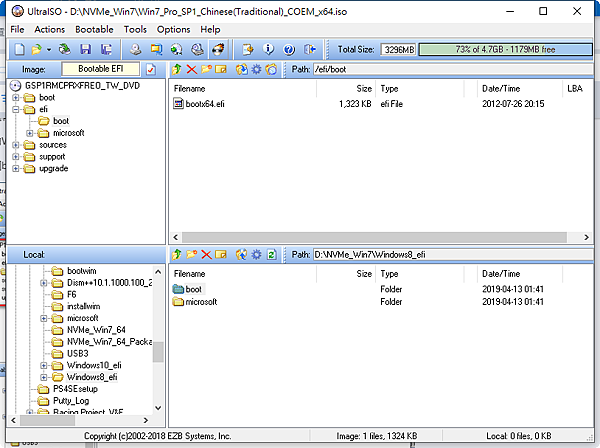Image resolution: width=600 pixels, height=448 pixels.
Task: Click the clock icon in image toolbar
Action: 271,69
